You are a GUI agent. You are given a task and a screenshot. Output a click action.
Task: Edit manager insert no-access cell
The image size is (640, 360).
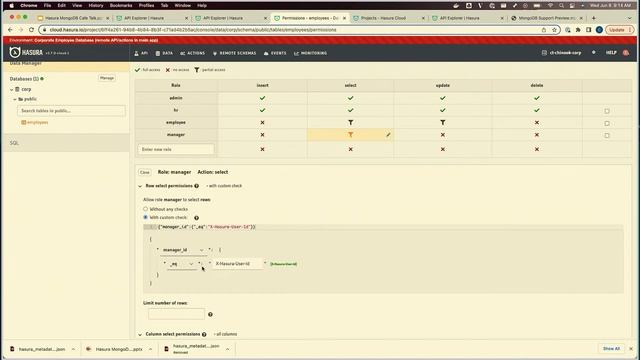coord(262,135)
